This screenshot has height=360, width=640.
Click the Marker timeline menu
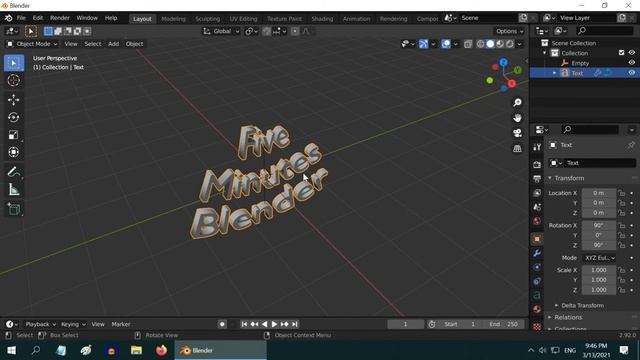point(121,324)
